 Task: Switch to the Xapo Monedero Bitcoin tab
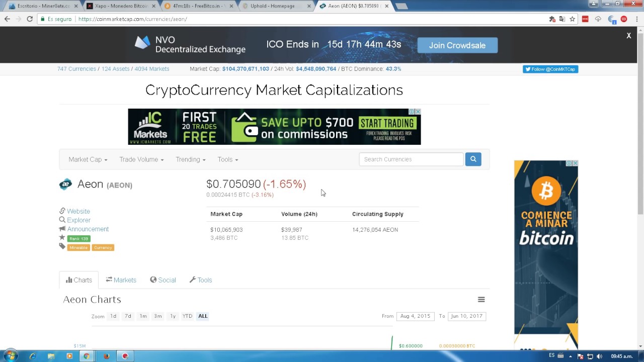point(121,6)
